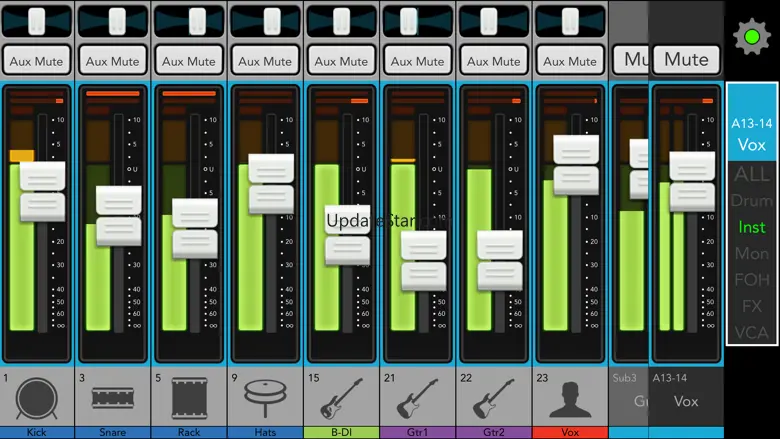The width and height of the screenshot is (780, 439).
Task: Click the Kick channel pan slider
Action: click(36, 22)
